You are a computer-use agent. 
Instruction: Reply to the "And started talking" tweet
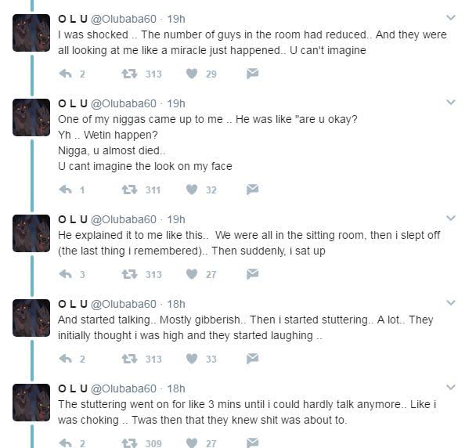(x=67, y=359)
